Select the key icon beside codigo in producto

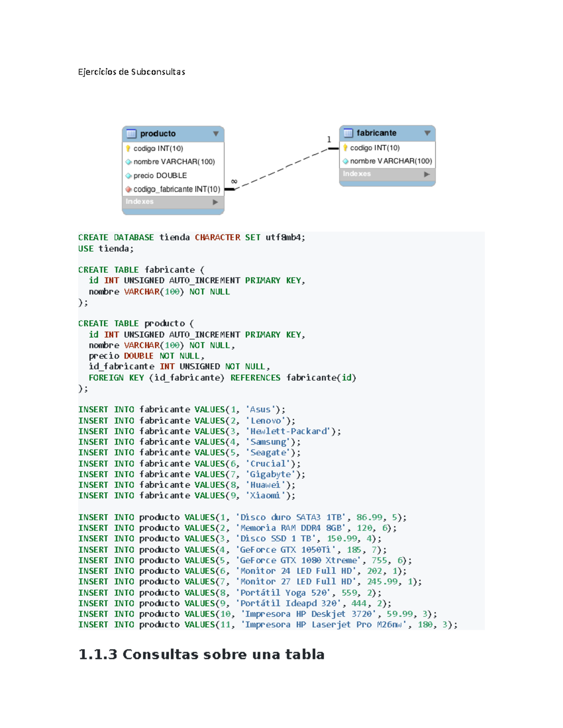point(127,148)
